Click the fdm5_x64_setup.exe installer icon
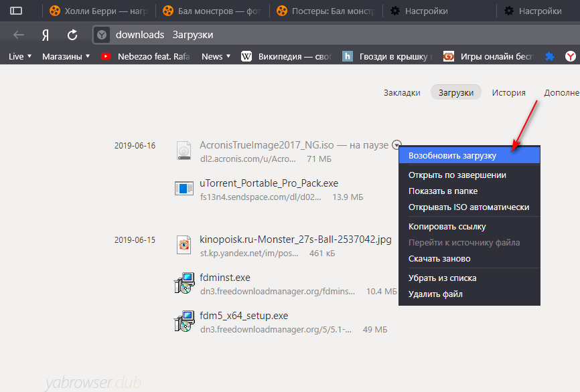The image size is (580, 392). [184, 321]
